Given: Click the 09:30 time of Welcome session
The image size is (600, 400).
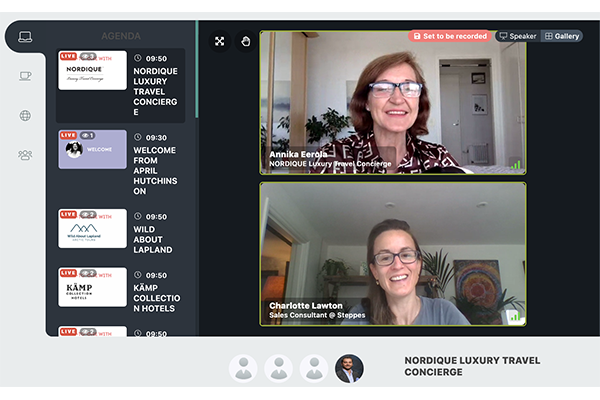Looking at the screenshot, I should [x=156, y=137].
